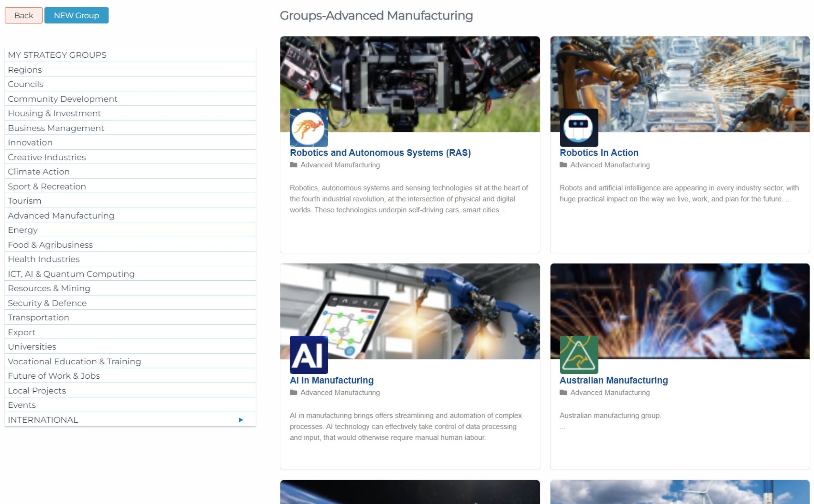Viewport: 814px width, 504px height.
Task: Open the kangaroo logo of Robotics and Autonomous Systems
Action: (309, 128)
